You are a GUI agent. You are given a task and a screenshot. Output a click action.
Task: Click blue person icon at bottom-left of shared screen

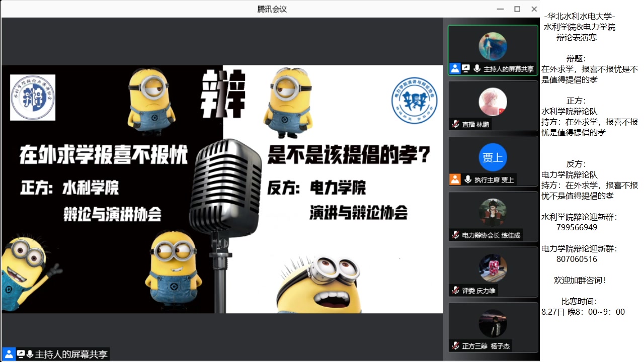pos(8,354)
